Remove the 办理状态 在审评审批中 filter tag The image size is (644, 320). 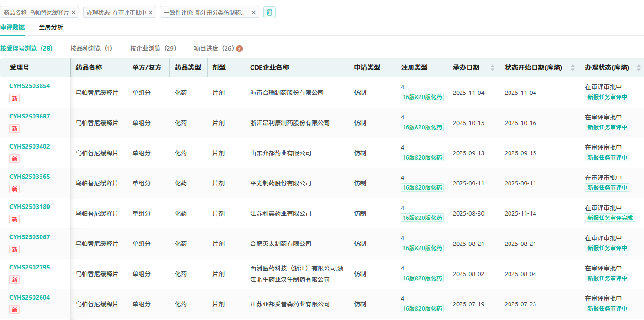[151, 13]
